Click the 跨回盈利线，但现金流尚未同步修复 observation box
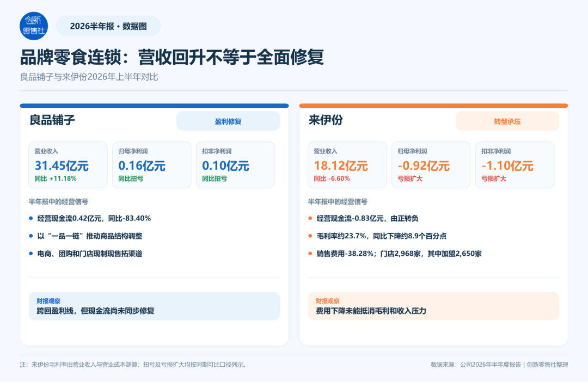This screenshot has height=382, width=588. click(154, 306)
